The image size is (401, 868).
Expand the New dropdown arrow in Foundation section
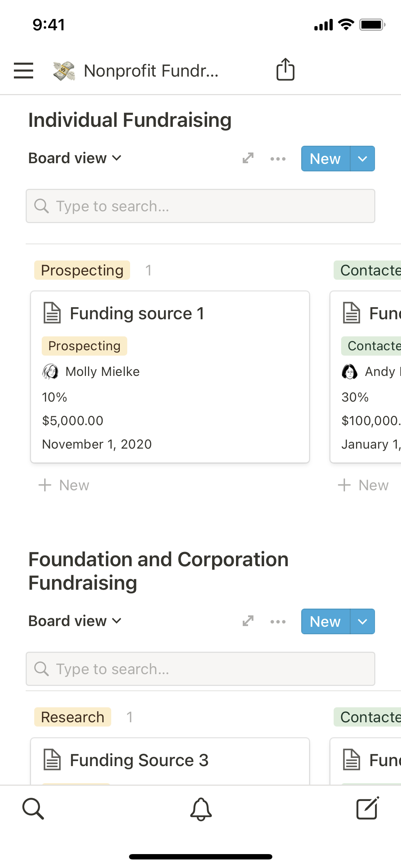pyautogui.click(x=363, y=621)
